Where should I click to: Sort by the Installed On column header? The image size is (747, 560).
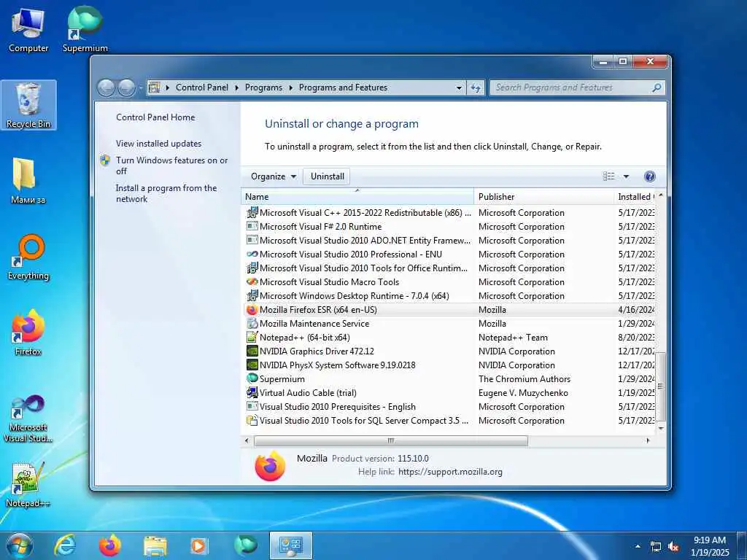click(x=635, y=197)
